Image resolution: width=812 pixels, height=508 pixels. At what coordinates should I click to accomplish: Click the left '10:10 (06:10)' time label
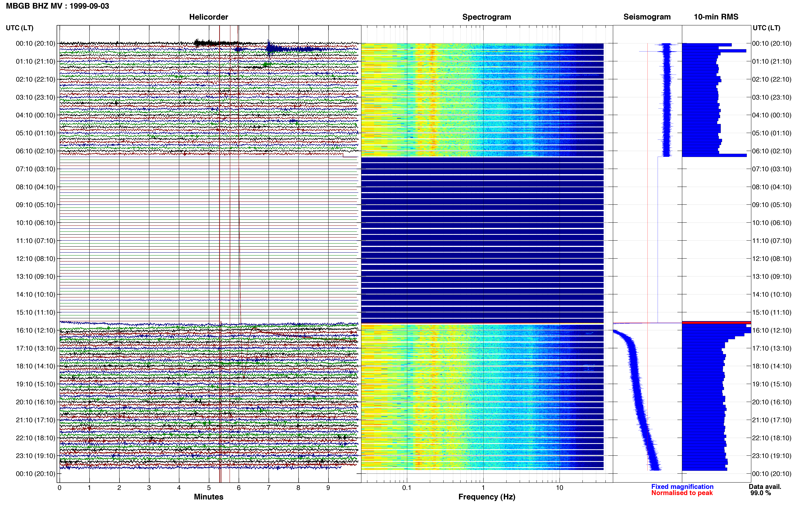tap(36, 223)
